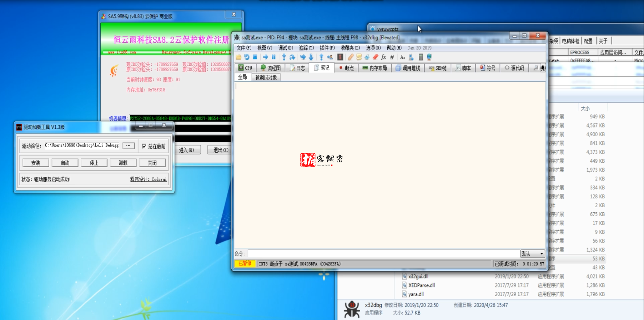Click the 停止 stop driver button
This screenshot has width=644, height=320.
pos(94,163)
